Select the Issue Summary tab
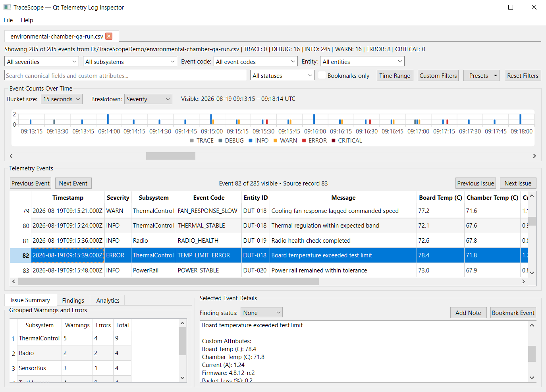This screenshot has height=392, width=546. 30,300
